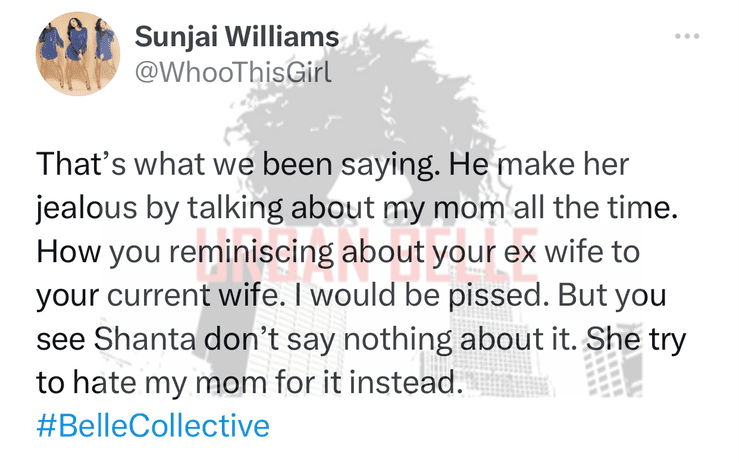This screenshot has height=463, width=739.
Task: Click the middle figure in the profile photo
Action: (77, 53)
